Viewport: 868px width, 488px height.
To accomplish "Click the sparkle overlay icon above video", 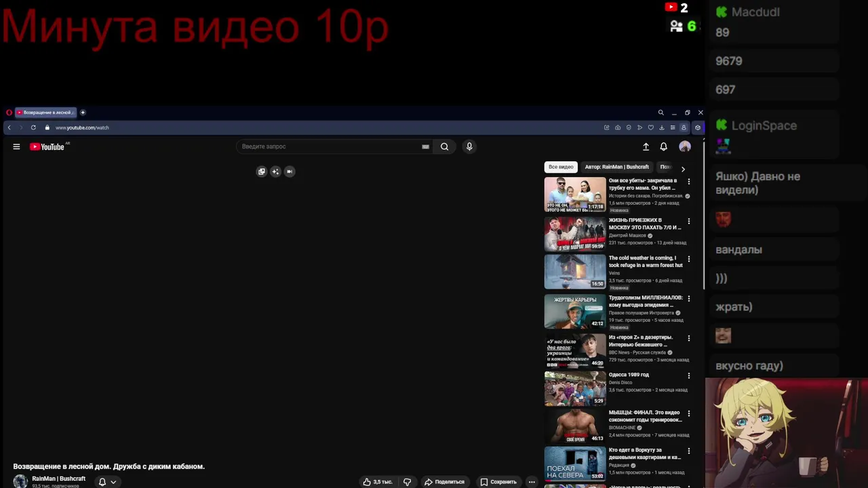I will click(x=275, y=171).
